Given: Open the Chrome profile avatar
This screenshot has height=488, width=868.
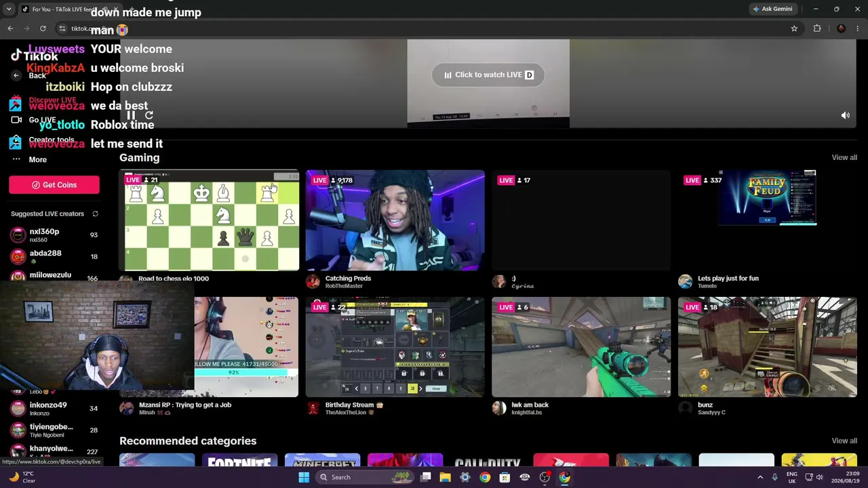Looking at the screenshot, I should point(841,28).
